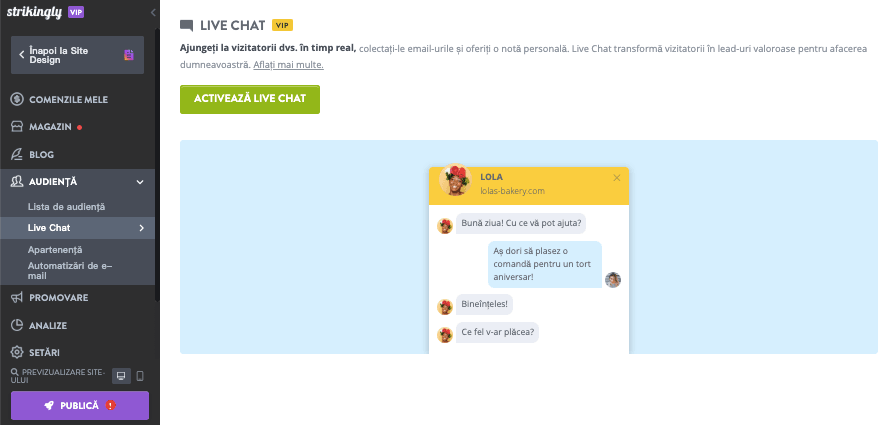Image resolution: width=891 pixels, height=425 pixels.
Task: Switch to desktop preview mode
Action: 121,376
